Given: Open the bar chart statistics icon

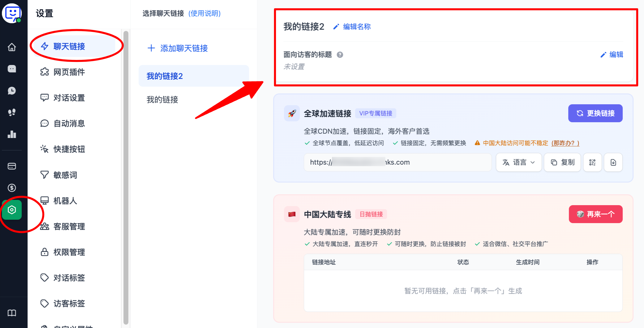Looking at the screenshot, I should 12,134.
